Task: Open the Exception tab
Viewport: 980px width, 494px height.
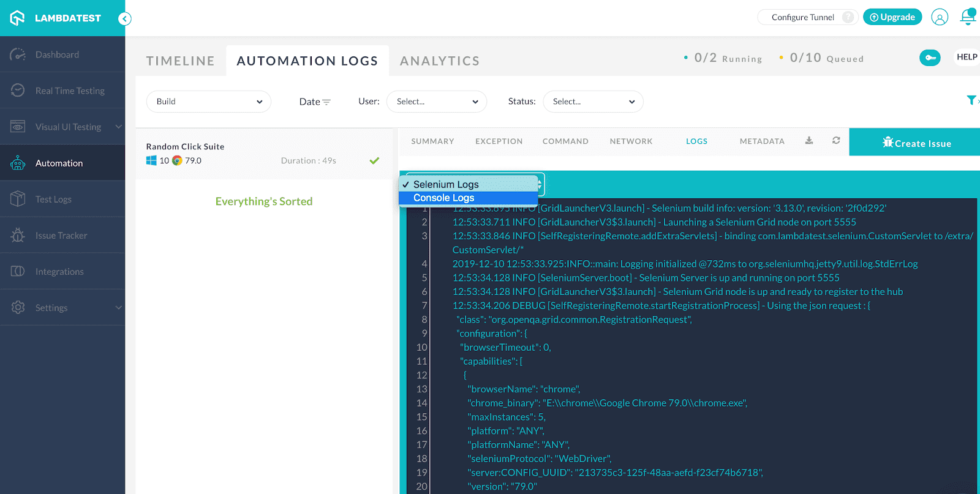Action: pyautogui.click(x=499, y=141)
